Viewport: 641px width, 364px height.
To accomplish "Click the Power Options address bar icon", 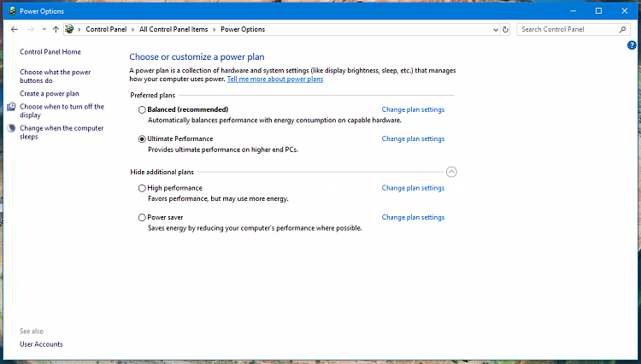I will pos(69,29).
